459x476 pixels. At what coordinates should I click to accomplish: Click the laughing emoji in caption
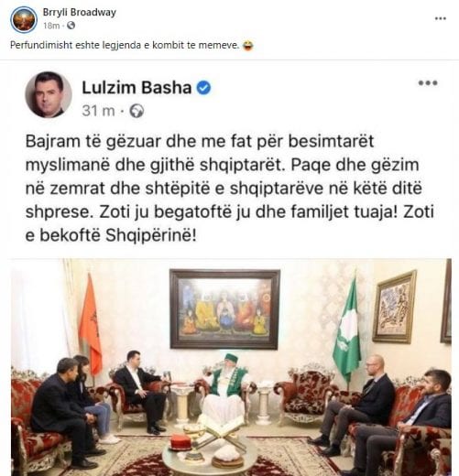coord(247,46)
